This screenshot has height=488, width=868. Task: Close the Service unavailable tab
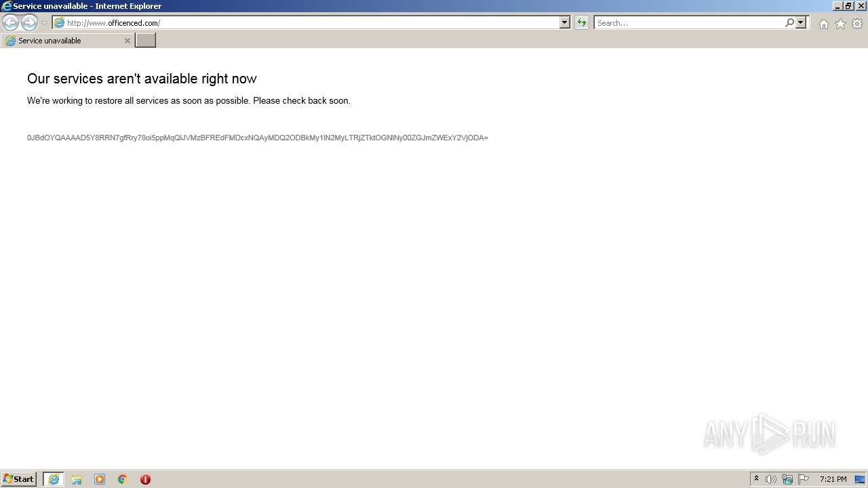pos(127,41)
